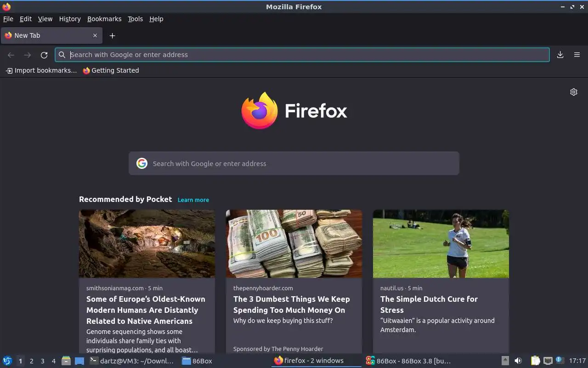Image resolution: width=588 pixels, height=368 pixels.
Task: Switch to 86Box 3.8 emulator window
Action: click(409, 361)
